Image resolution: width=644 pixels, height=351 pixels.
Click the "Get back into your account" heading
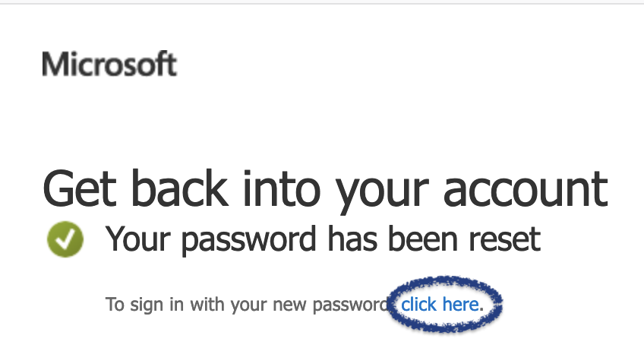coord(325,189)
